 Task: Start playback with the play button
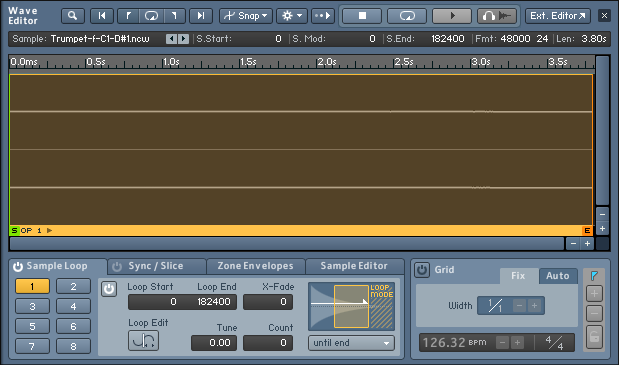452,16
